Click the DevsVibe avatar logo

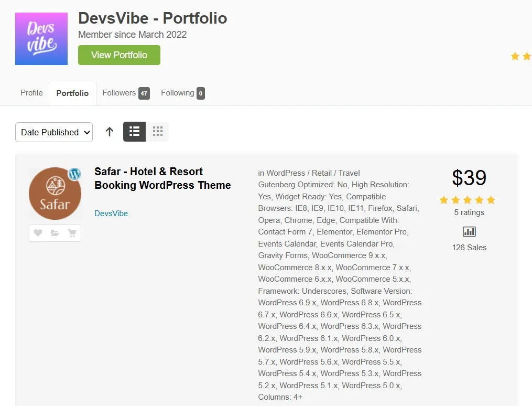click(x=41, y=38)
